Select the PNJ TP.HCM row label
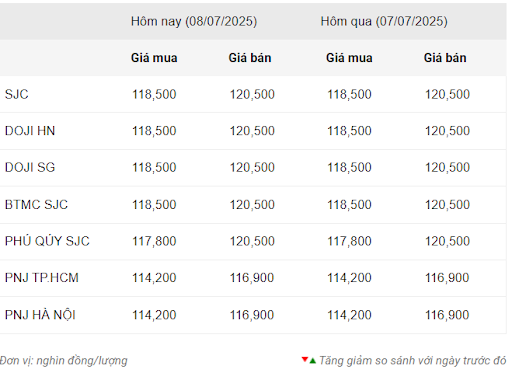The width and height of the screenshot is (512, 373). tap(42, 278)
